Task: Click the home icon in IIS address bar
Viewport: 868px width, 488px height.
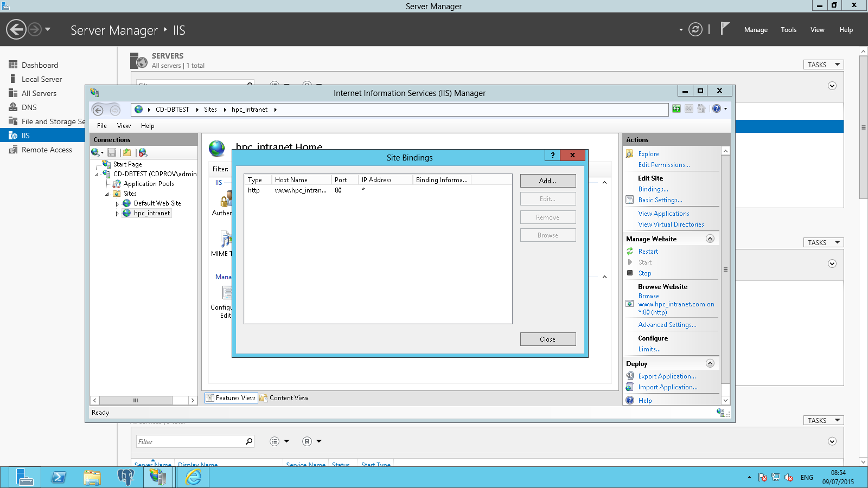Action: pyautogui.click(x=701, y=109)
